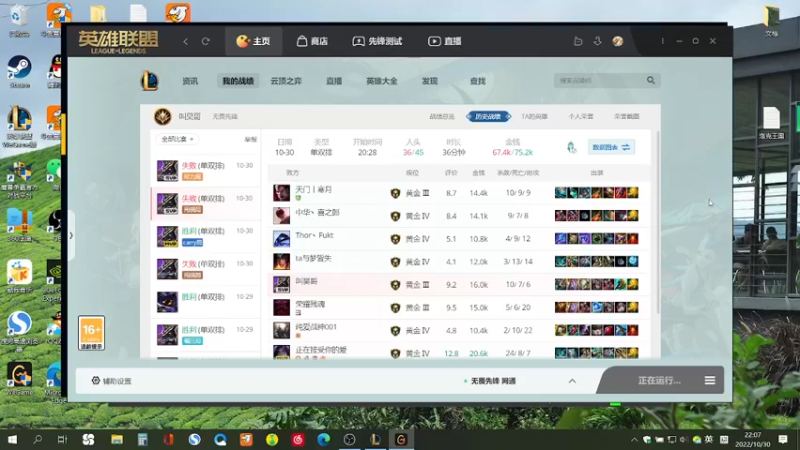This screenshot has width=800, height=450.
Task: Expand the left side panel arrow
Action: 71,236
